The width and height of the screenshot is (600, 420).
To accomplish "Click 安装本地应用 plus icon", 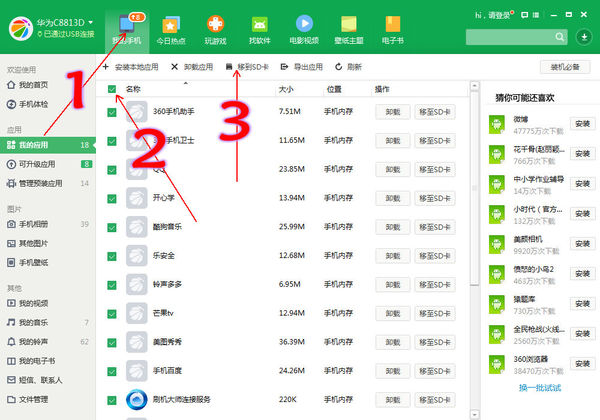I will pyautogui.click(x=106, y=67).
